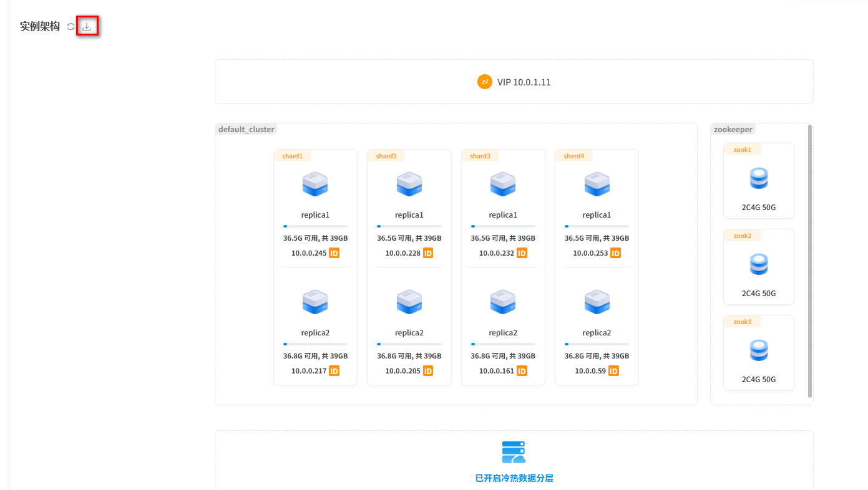Click the zook3 database icon
Screen dimensions: 868x490
[x=758, y=351]
